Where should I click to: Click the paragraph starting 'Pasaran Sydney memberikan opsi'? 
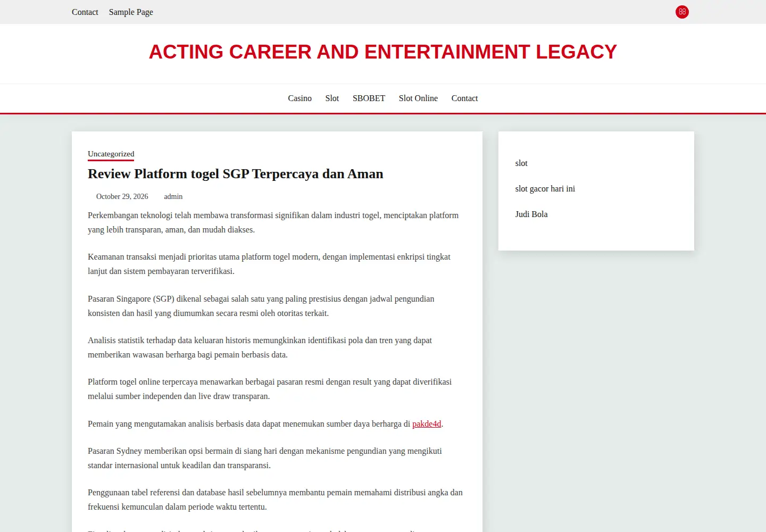[277, 458]
